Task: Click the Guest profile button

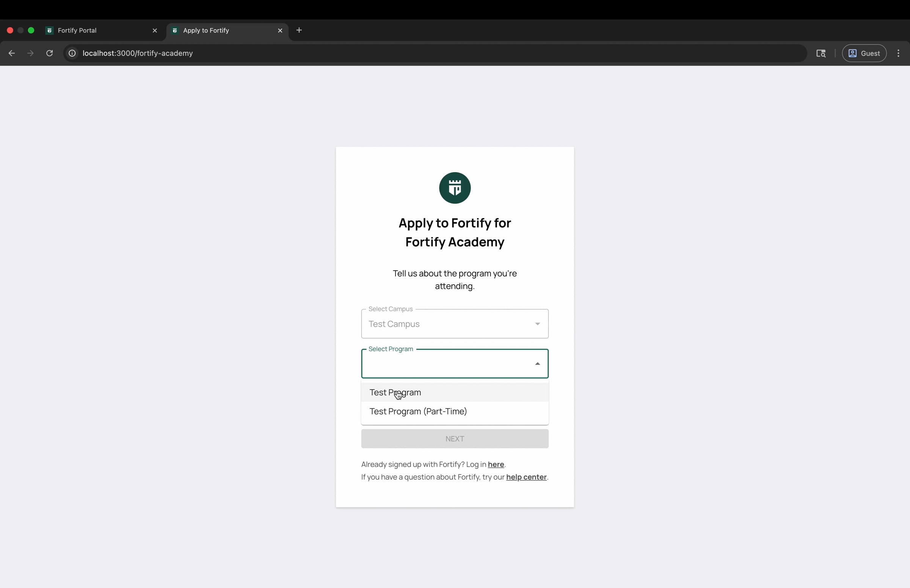Action: coord(864,53)
